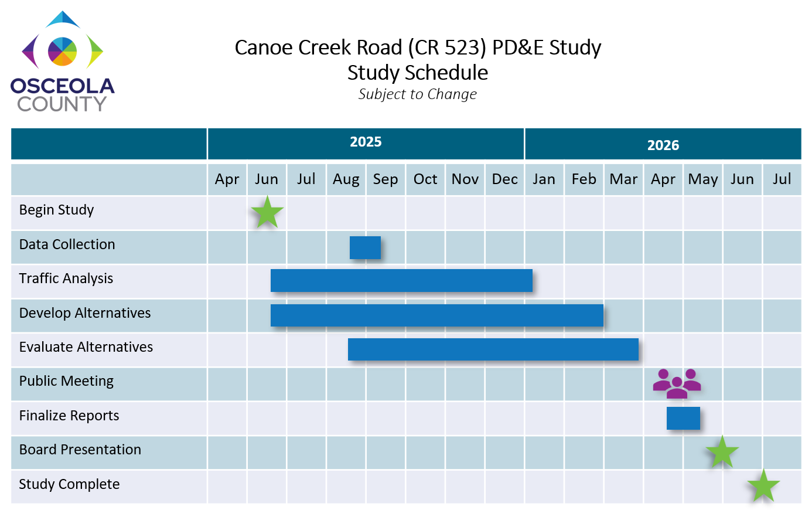Click the Begin Study row label
812x520 pixels.
(x=56, y=210)
